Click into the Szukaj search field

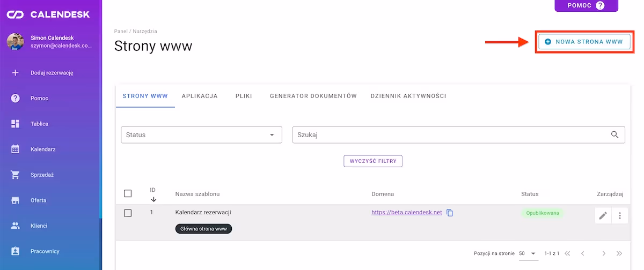[451, 135]
